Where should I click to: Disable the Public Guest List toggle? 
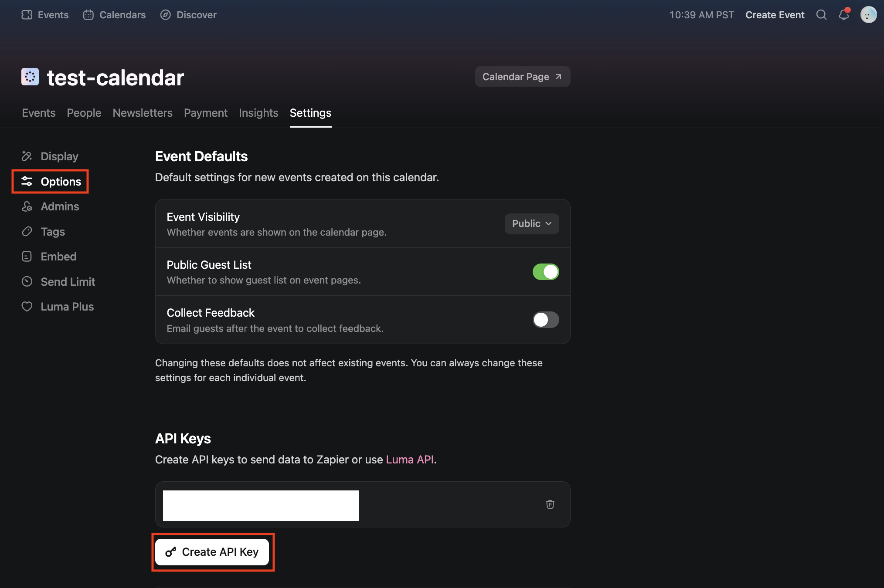545,272
